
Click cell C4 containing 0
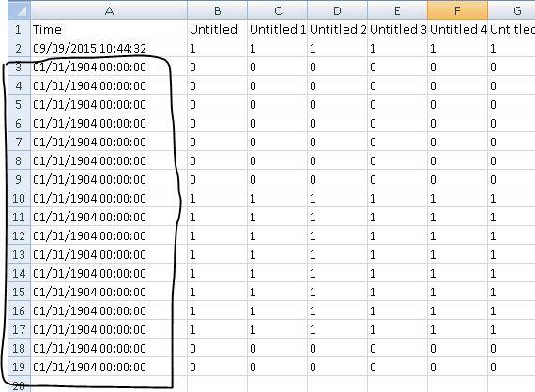(x=278, y=85)
